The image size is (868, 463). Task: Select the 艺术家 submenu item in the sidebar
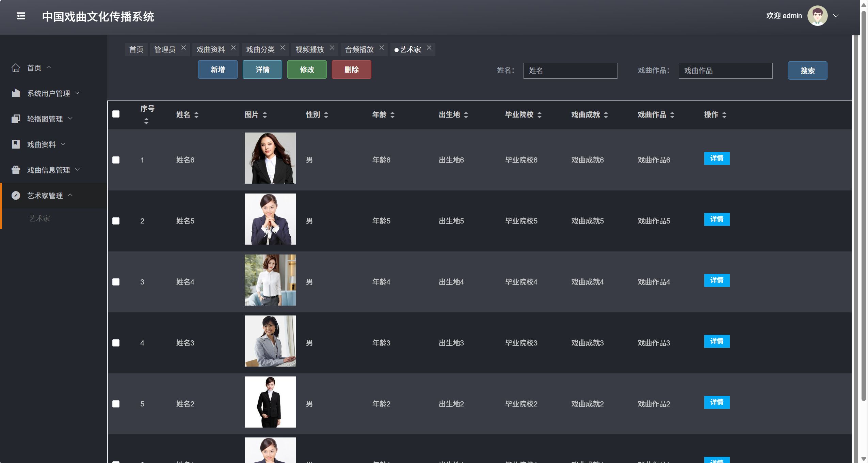point(39,218)
